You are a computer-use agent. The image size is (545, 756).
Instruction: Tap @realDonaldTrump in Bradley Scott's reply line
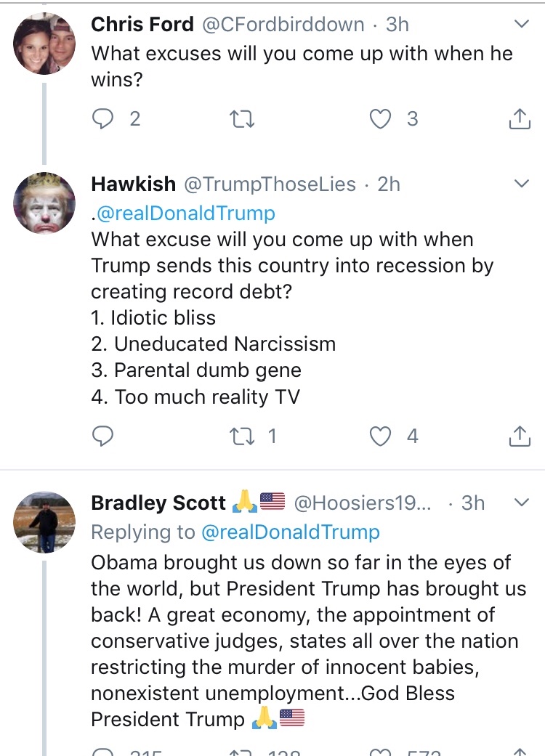coord(290,532)
